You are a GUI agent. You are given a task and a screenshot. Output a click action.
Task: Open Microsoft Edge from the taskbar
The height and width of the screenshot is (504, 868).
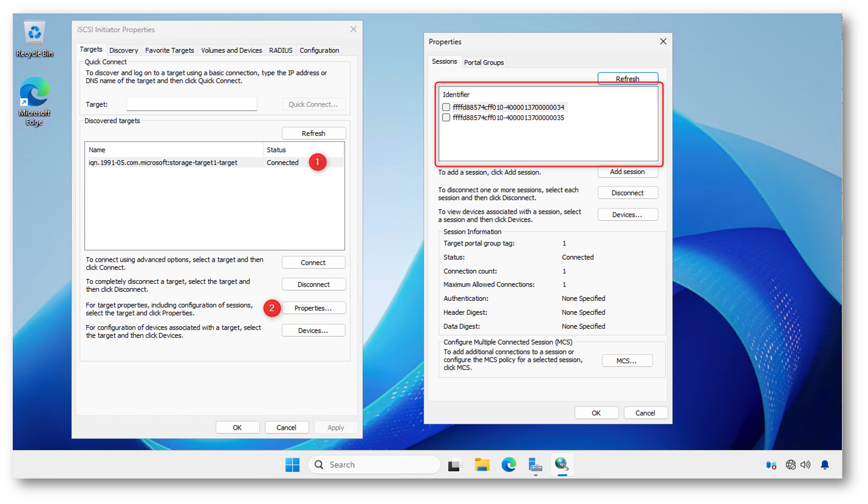tap(509, 465)
